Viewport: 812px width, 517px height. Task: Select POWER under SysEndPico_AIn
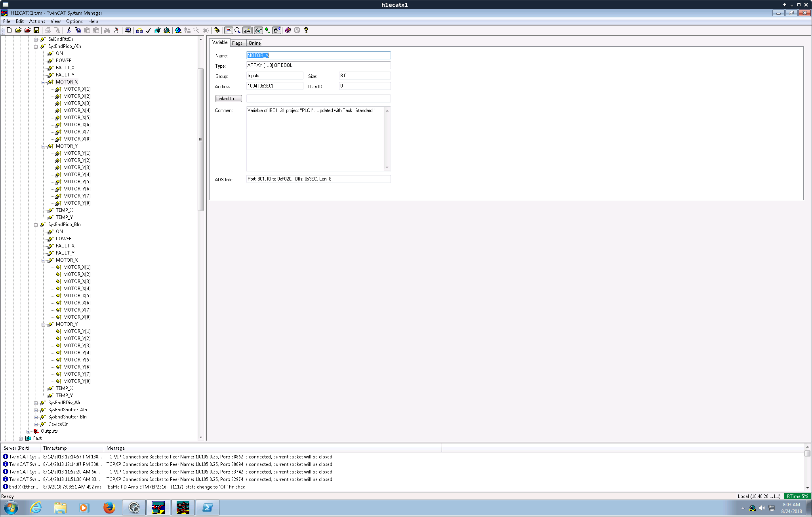point(64,61)
